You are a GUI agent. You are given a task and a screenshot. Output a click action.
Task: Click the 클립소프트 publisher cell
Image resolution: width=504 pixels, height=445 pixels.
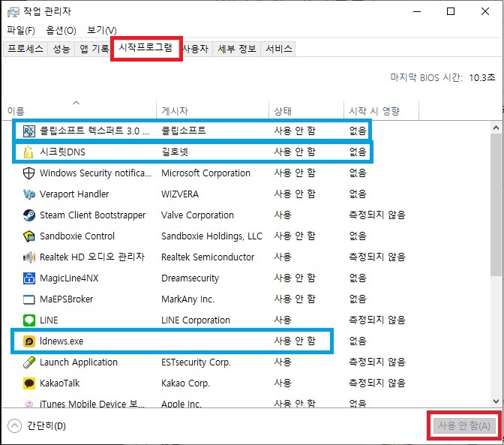pyautogui.click(x=184, y=131)
